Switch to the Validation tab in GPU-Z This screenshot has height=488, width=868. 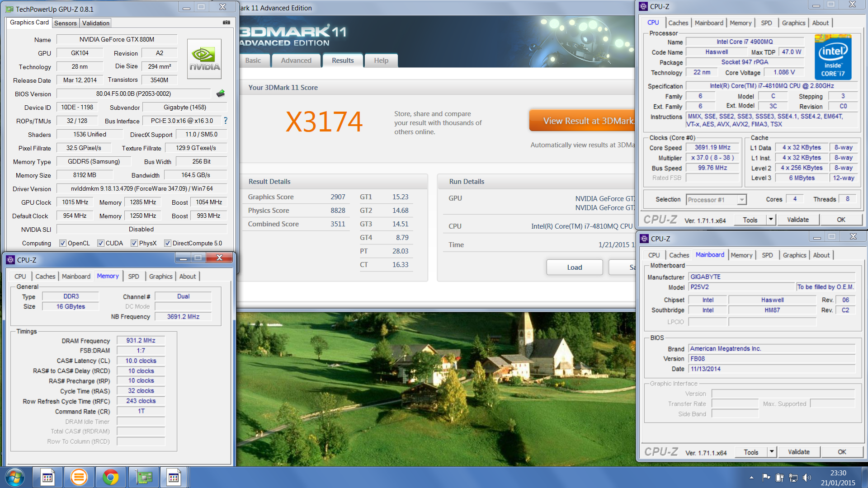[96, 23]
